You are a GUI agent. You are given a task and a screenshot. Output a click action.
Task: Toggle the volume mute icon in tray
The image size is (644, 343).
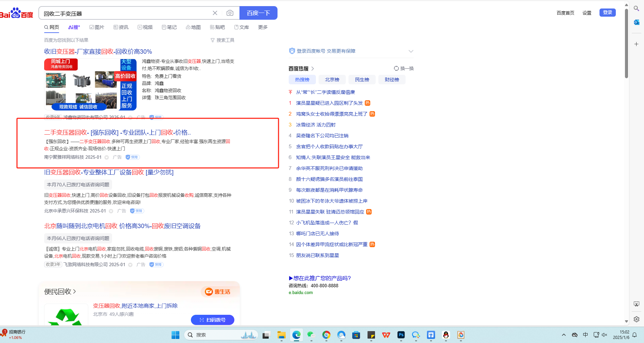point(605,335)
